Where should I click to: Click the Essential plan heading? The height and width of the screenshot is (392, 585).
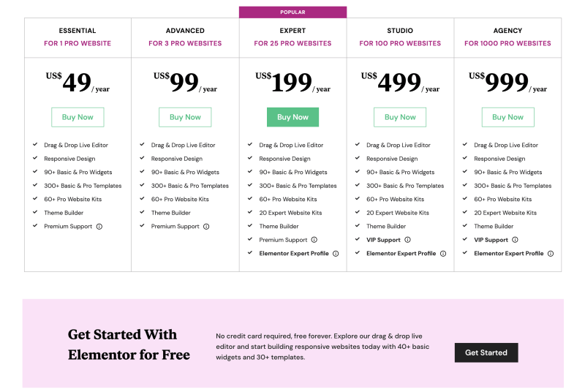[x=78, y=31]
